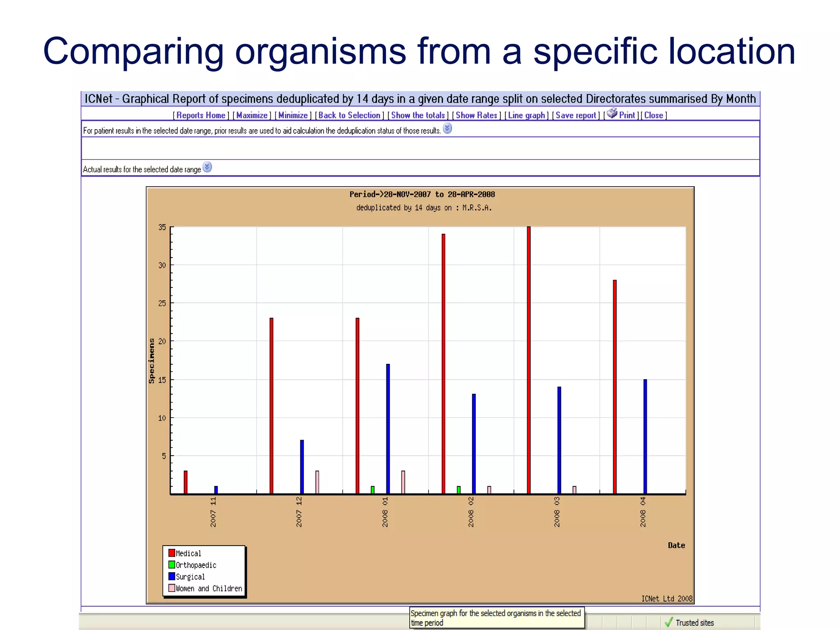
Task: Click the Save report link
Action: tap(575, 115)
